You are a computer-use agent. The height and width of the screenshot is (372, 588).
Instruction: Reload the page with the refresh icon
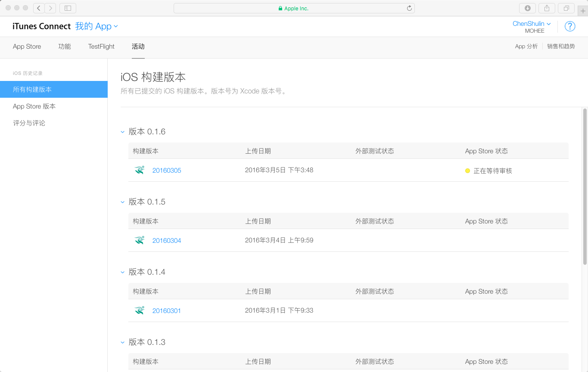(409, 8)
